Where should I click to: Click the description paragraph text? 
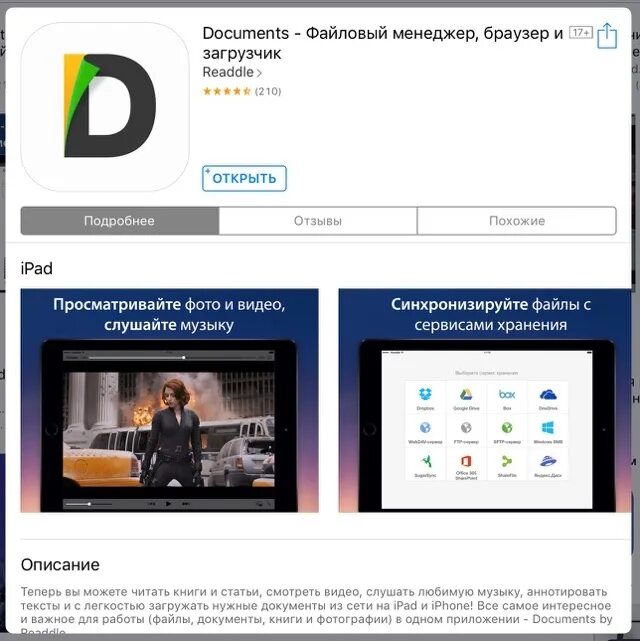pos(317,611)
